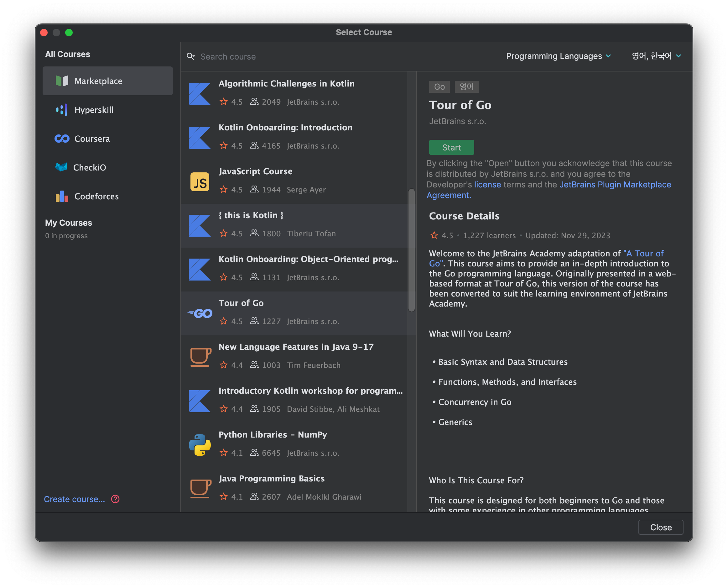Click the JavaScript Course JS icon

pyautogui.click(x=200, y=182)
